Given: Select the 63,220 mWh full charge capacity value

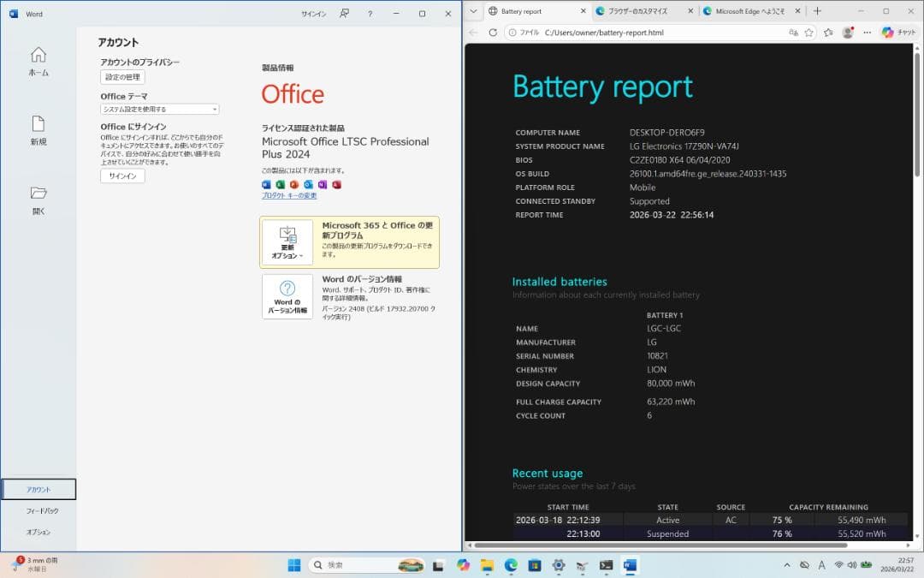Looking at the screenshot, I should coord(671,402).
